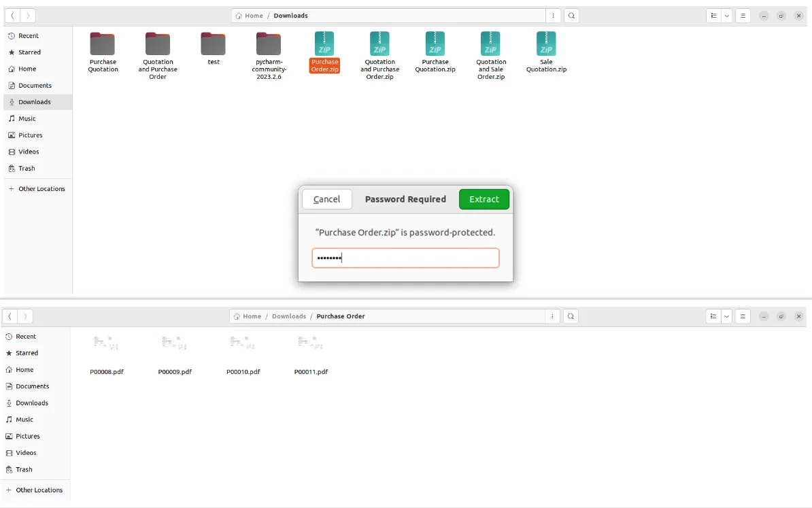Expand view options dropdown in Purchase Order window
The width and height of the screenshot is (812, 508).
click(x=726, y=316)
